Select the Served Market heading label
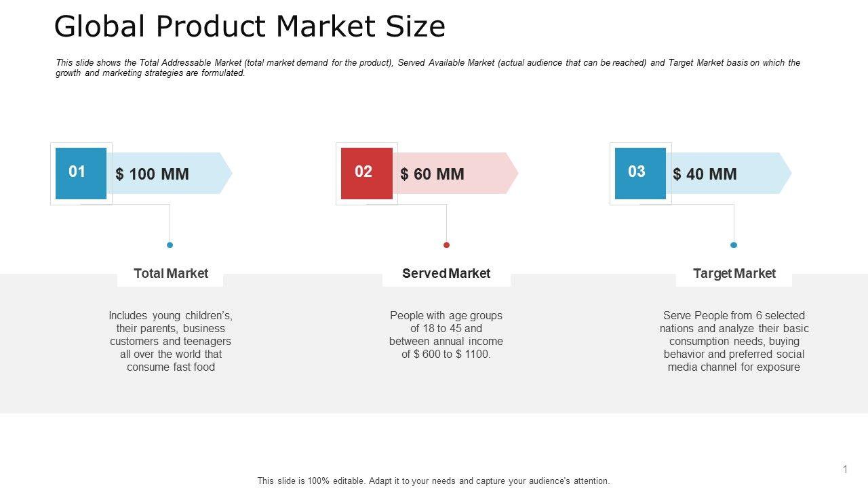Image resolution: width=868 pixels, height=488 pixels. tap(446, 274)
